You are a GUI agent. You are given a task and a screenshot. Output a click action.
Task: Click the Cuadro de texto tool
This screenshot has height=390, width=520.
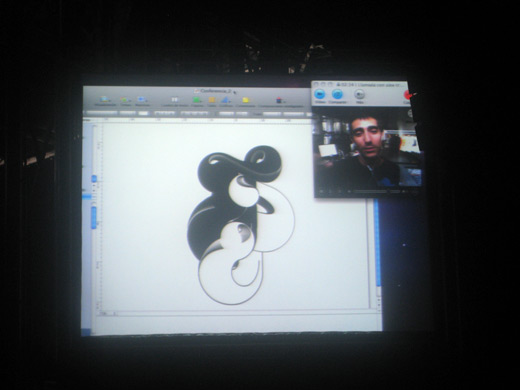pyautogui.click(x=175, y=100)
